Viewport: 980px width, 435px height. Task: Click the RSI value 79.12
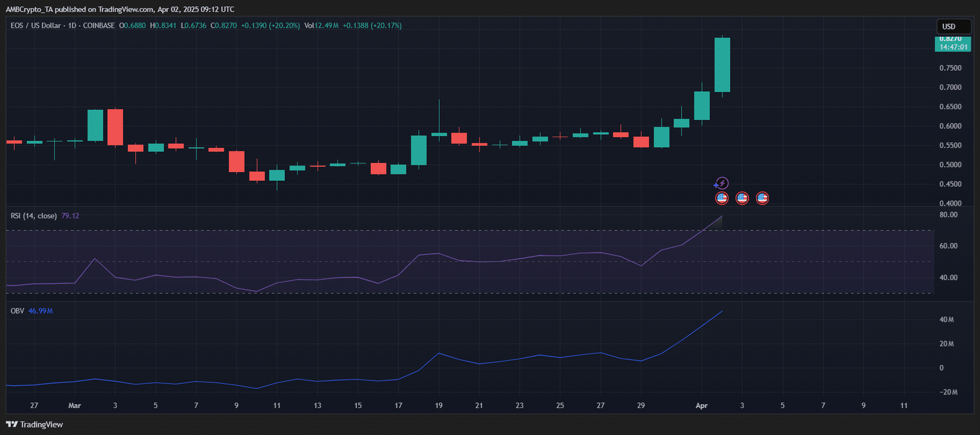70,216
